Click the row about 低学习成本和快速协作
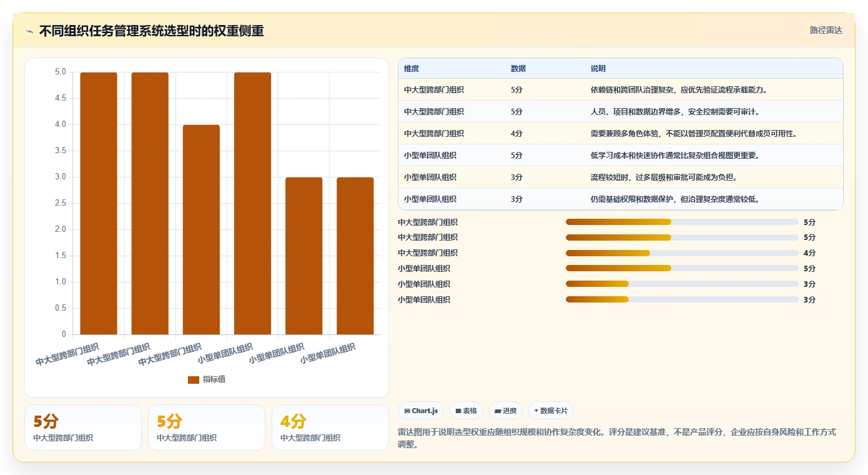 pyautogui.click(x=620, y=156)
